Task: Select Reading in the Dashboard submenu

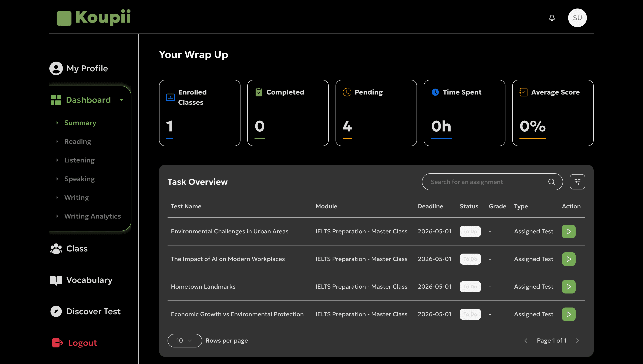Action: [x=78, y=141]
